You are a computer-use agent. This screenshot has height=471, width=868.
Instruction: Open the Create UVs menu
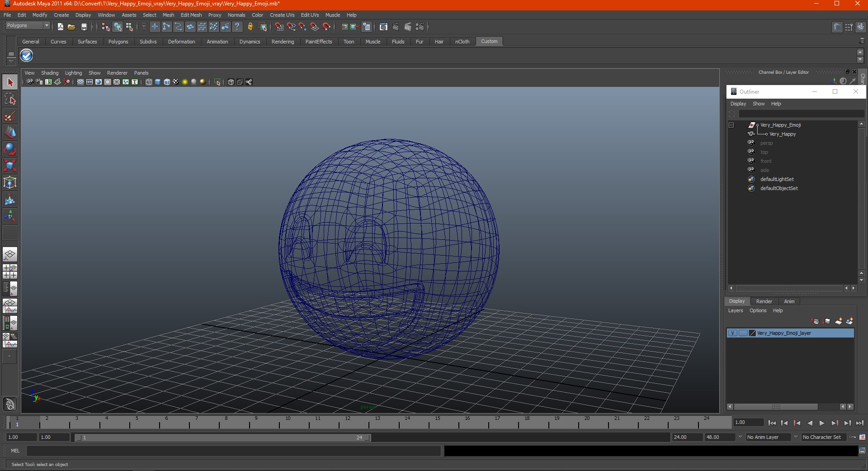coord(282,15)
